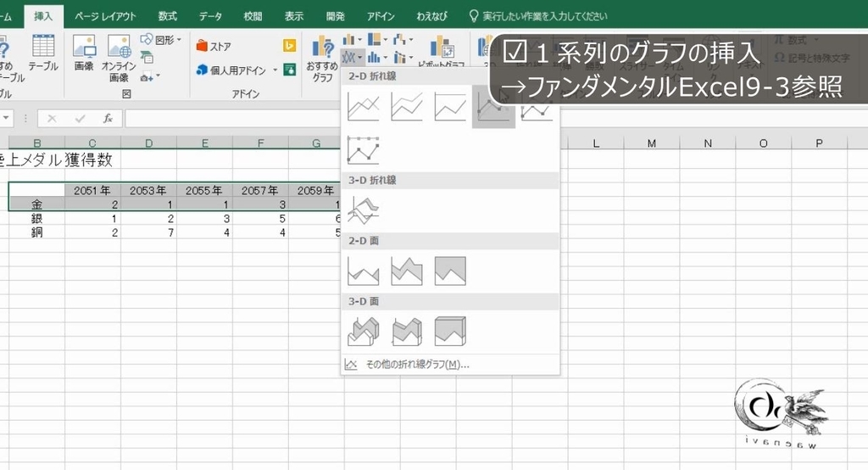Open the 数式 tab

[168, 16]
